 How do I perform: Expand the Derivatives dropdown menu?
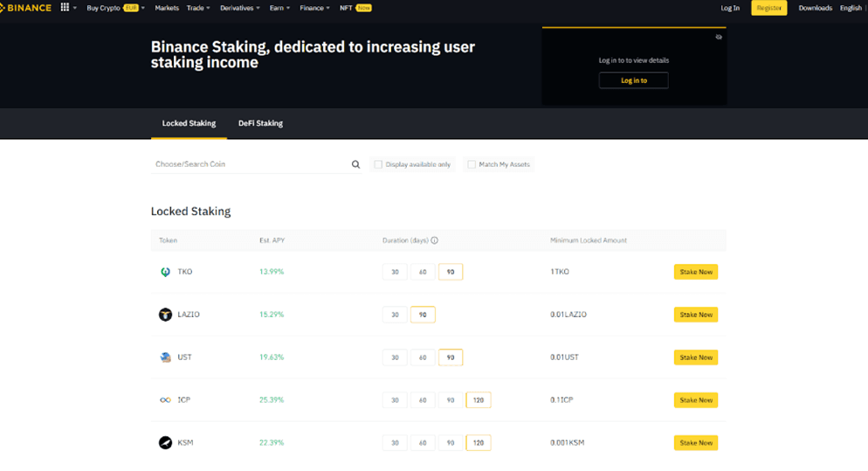click(239, 8)
